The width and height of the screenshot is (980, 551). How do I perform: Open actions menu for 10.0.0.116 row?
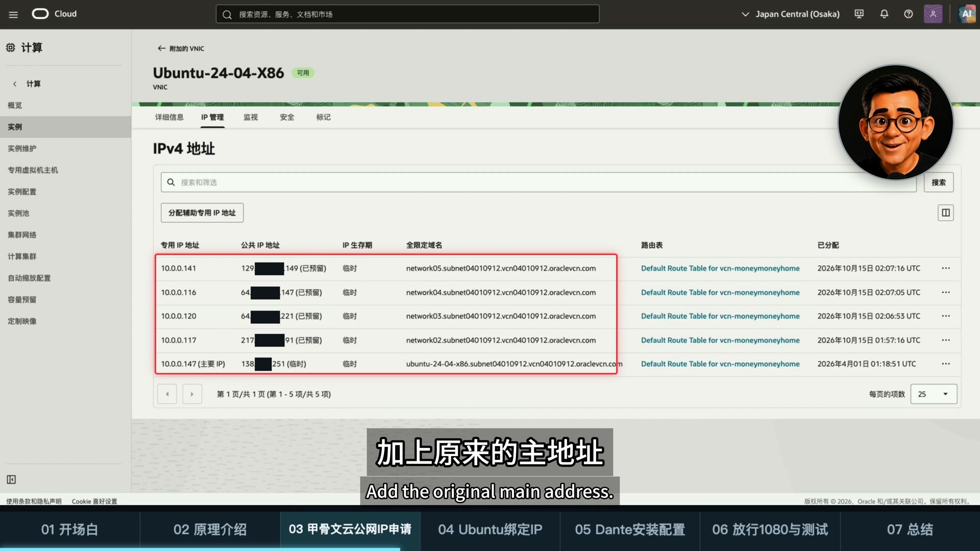point(946,292)
